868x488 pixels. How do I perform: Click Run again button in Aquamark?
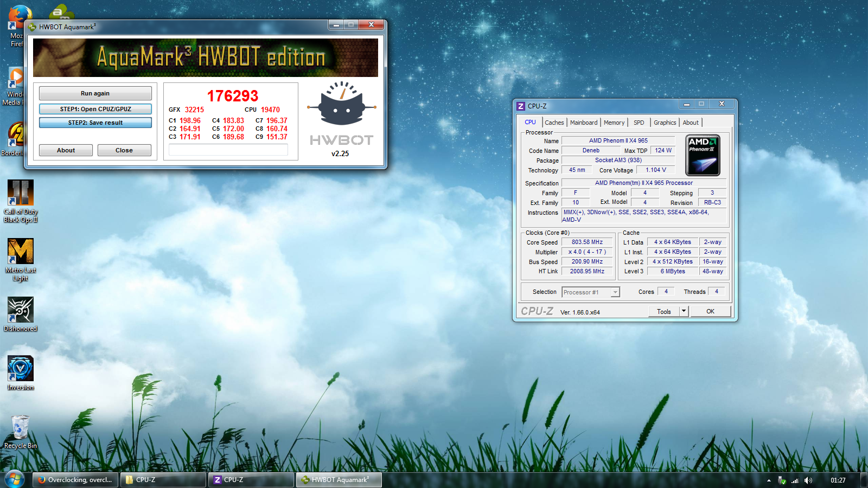95,93
